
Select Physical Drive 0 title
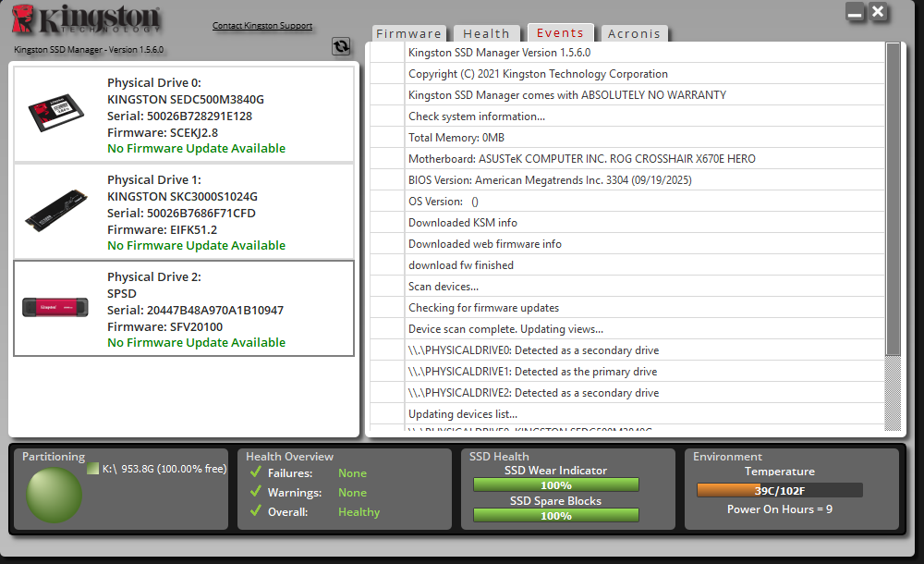[x=153, y=82]
